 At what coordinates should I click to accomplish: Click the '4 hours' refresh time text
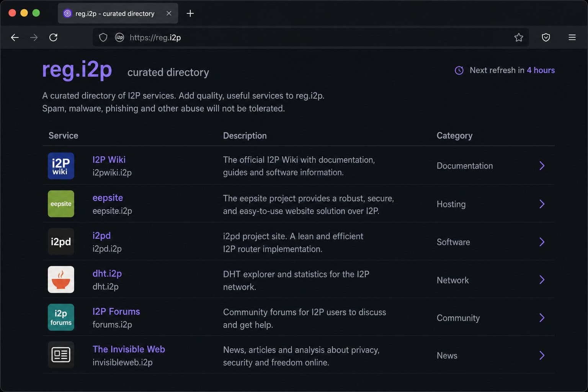[541, 70]
